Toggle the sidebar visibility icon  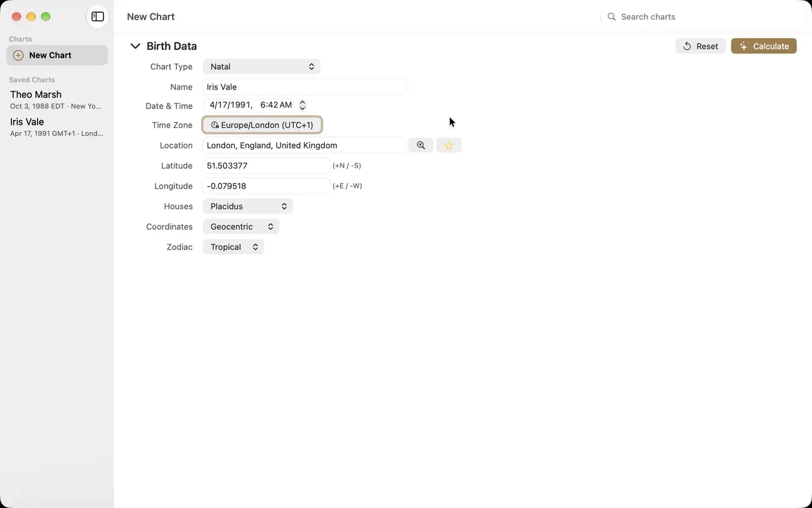98,17
